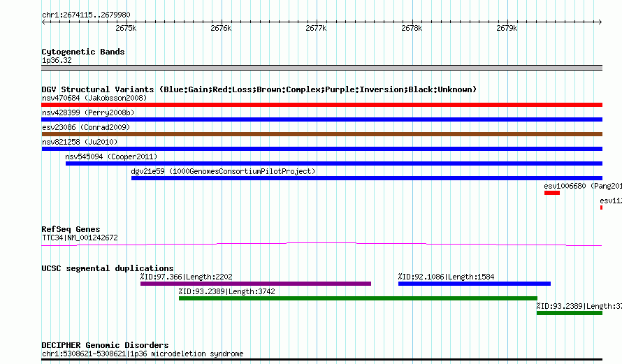The image size is (622, 364).
Task: Select the %ID:92.1086|Length:1584 label
Action: point(447,277)
